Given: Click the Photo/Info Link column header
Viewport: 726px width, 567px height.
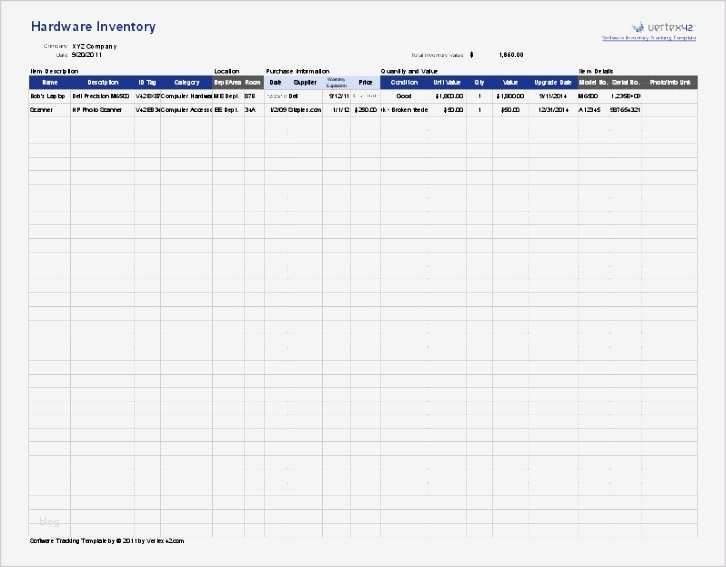Looking at the screenshot, I should (670, 82).
